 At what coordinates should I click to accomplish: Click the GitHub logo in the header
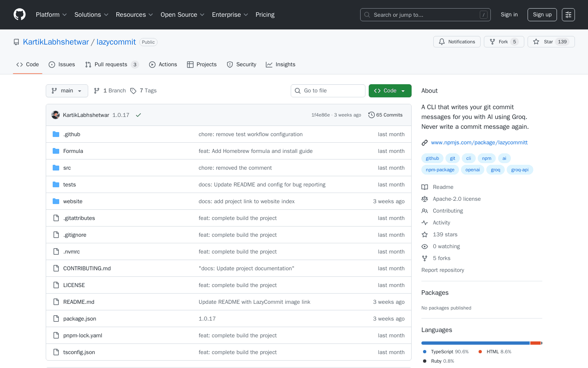19,14
